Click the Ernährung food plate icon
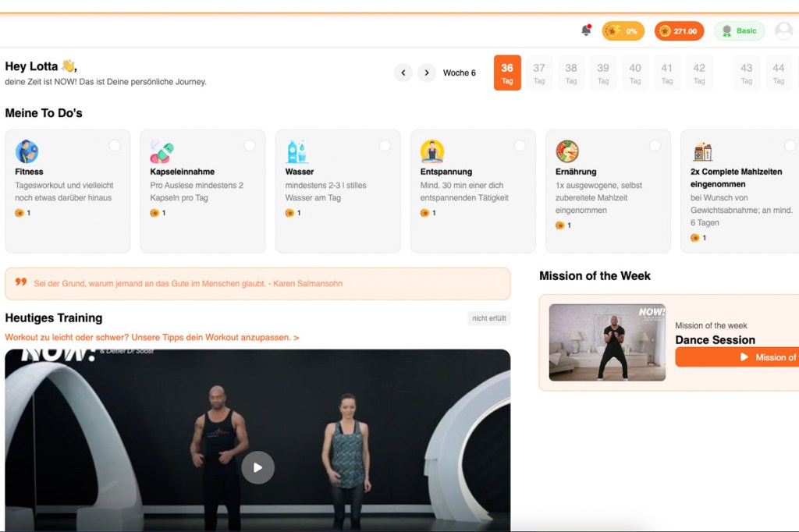The image size is (799, 532). [567, 151]
